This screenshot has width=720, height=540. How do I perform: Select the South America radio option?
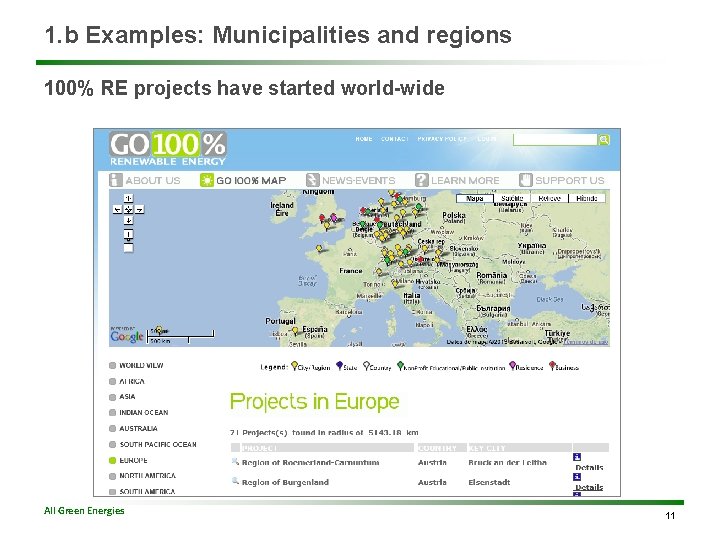click(x=112, y=492)
